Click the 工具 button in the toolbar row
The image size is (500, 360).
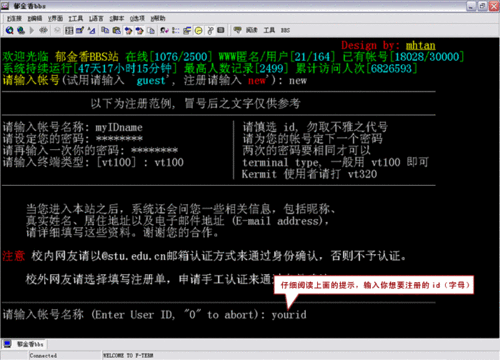[269, 30]
